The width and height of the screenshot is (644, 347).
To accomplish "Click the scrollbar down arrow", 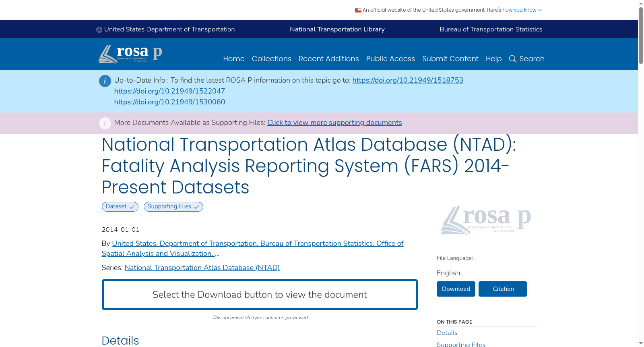I will [x=641, y=343].
